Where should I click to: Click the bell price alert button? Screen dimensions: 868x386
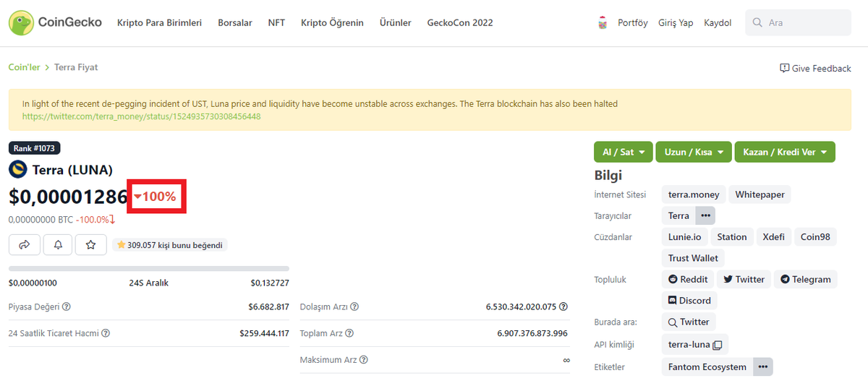coord(58,245)
